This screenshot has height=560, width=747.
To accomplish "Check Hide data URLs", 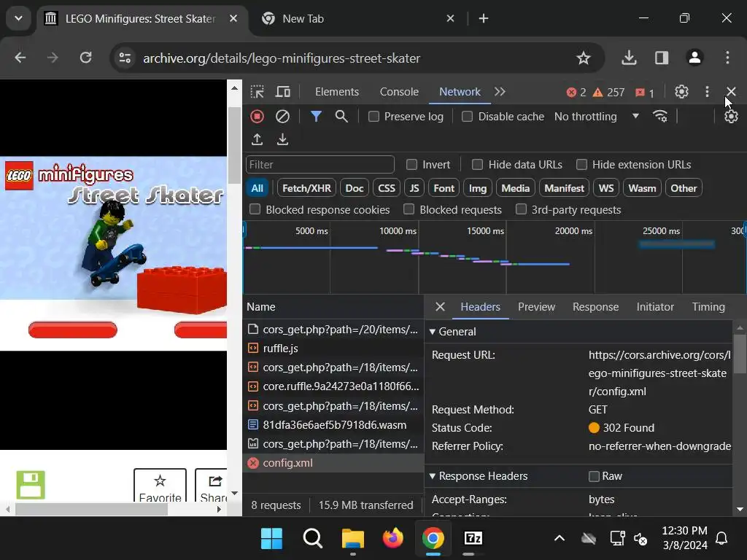I will click(x=477, y=165).
